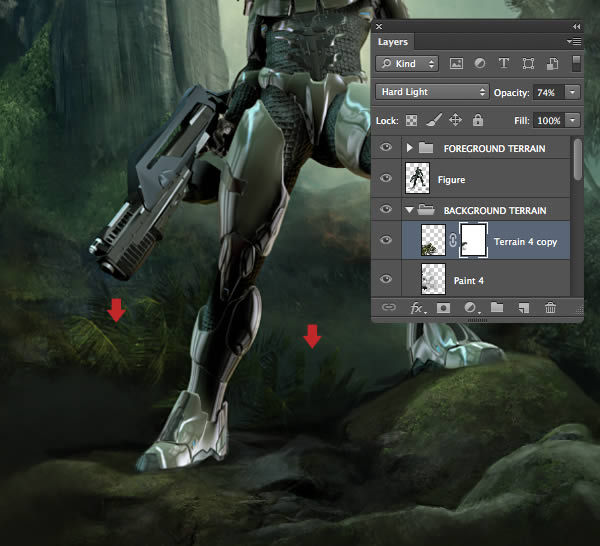Collapse BACKGROUND TERRAIN group triangle
Viewport: 600px width, 546px height.
pyautogui.click(x=409, y=210)
